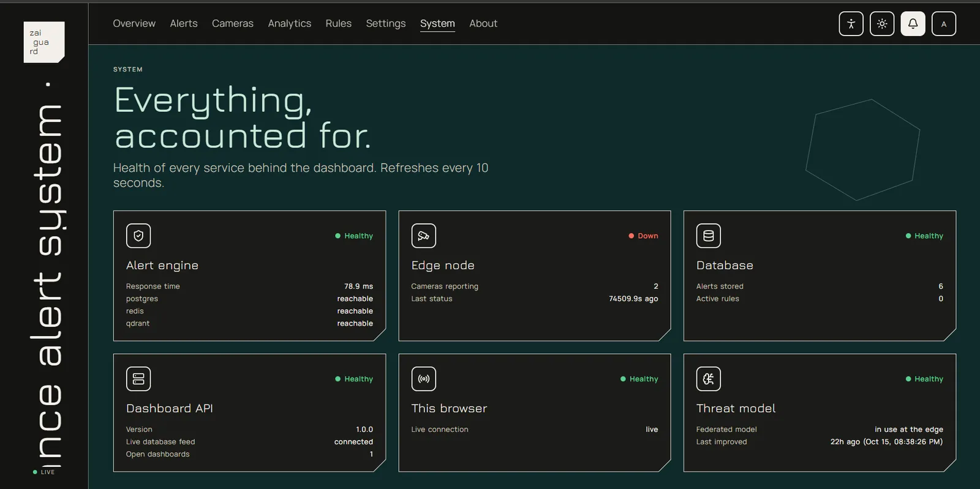Click the 74509.9s ago last status value
This screenshot has height=489, width=980.
(x=633, y=299)
